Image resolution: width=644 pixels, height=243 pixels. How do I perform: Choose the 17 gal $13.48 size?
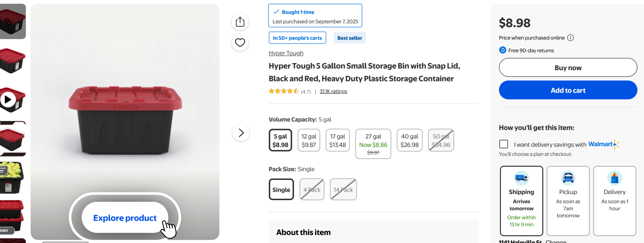(337, 140)
